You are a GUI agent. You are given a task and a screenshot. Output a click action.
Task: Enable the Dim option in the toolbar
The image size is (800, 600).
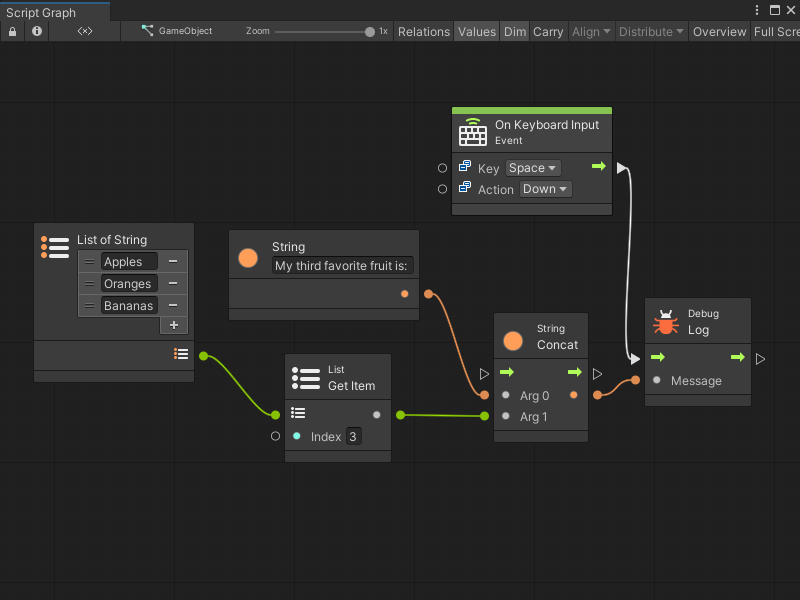coord(515,31)
